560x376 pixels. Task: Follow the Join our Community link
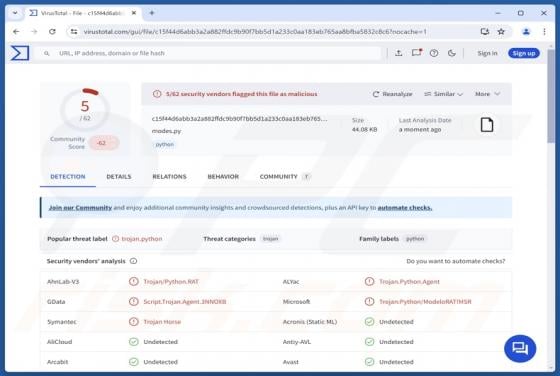coord(80,207)
